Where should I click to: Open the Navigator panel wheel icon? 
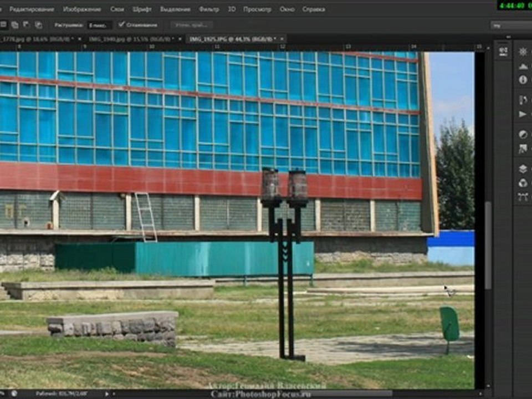click(523, 52)
